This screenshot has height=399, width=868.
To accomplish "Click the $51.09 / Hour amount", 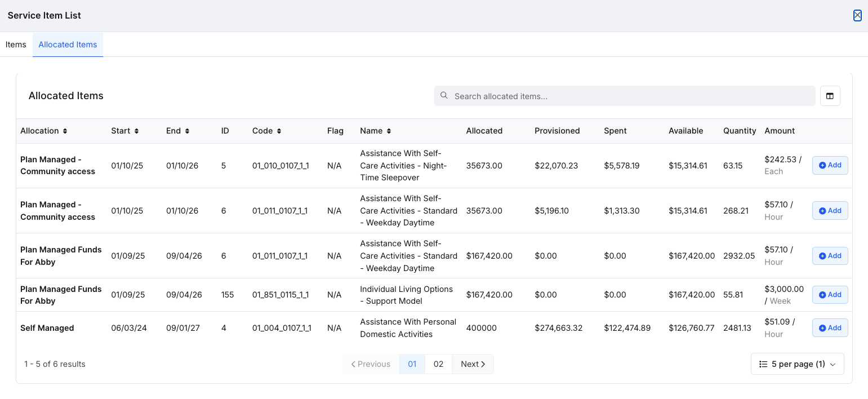I will pos(780,328).
